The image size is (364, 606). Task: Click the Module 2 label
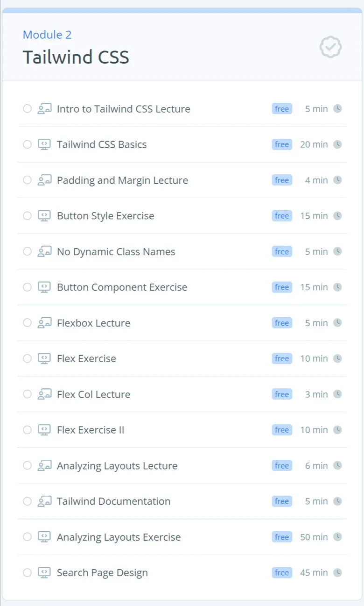coord(47,35)
